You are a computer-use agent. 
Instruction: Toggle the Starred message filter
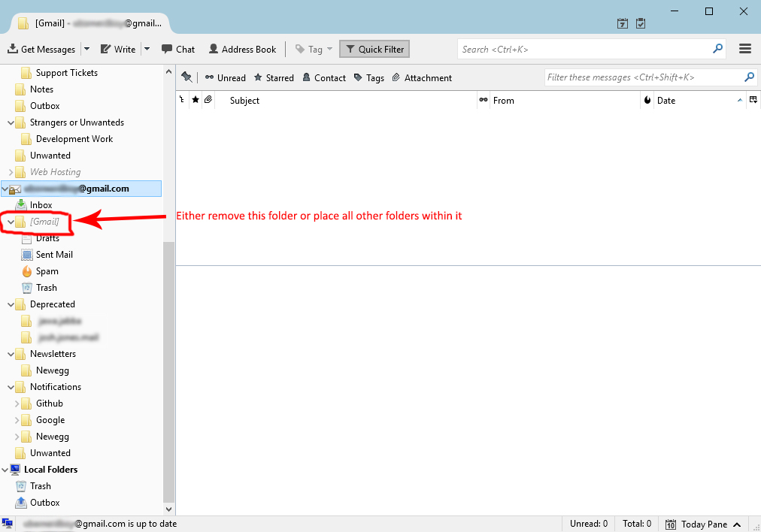tap(274, 77)
